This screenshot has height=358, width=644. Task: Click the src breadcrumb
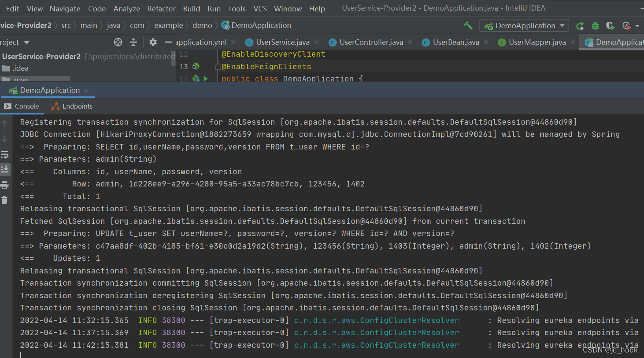[66, 26]
